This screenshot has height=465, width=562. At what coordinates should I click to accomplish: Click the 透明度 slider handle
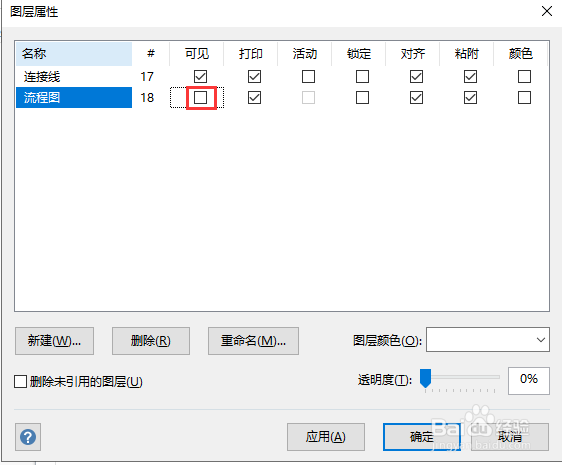click(425, 378)
